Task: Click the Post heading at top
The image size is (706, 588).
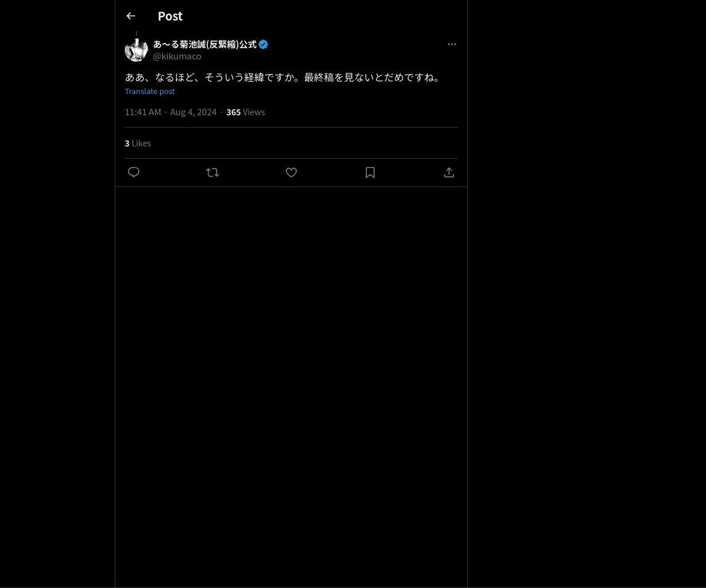Action: tap(170, 16)
